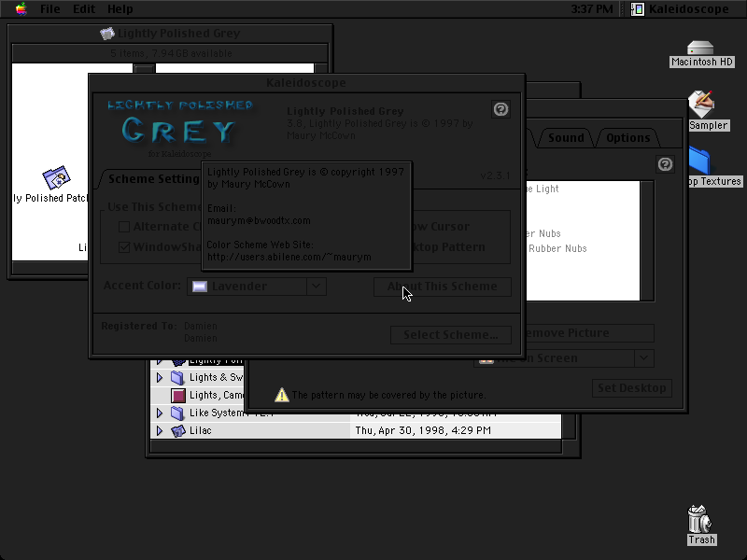
Task: Click 'The pattern may be covered' notice text
Action: [x=388, y=395]
